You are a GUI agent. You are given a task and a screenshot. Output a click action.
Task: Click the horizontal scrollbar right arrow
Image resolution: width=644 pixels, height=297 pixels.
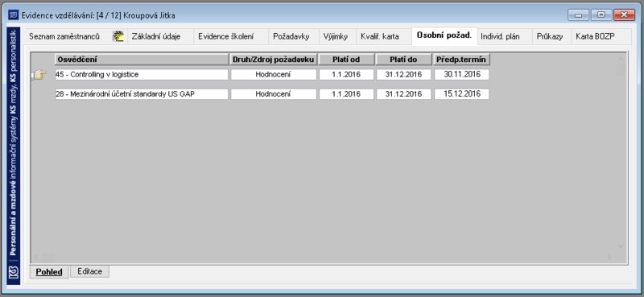(x=609, y=258)
